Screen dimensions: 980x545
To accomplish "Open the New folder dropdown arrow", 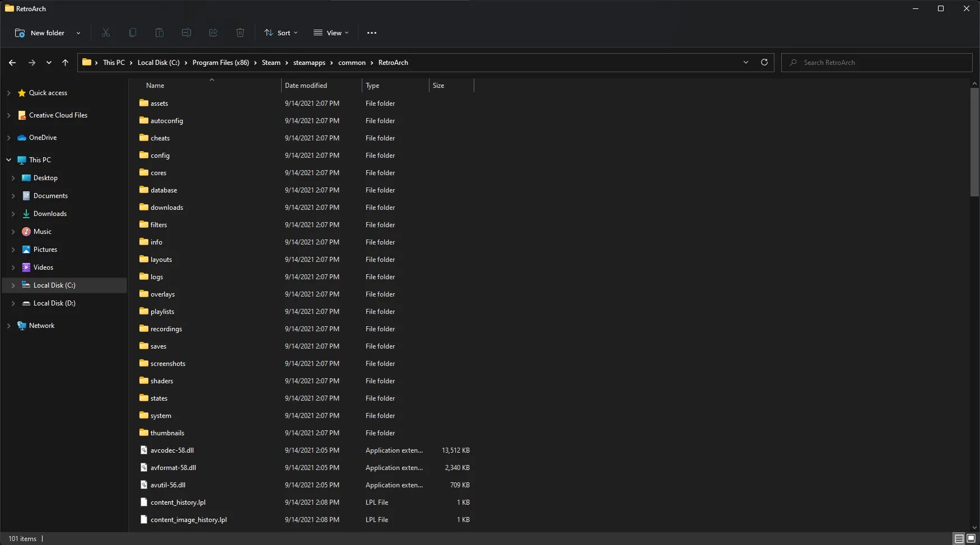I will [78, 33].
